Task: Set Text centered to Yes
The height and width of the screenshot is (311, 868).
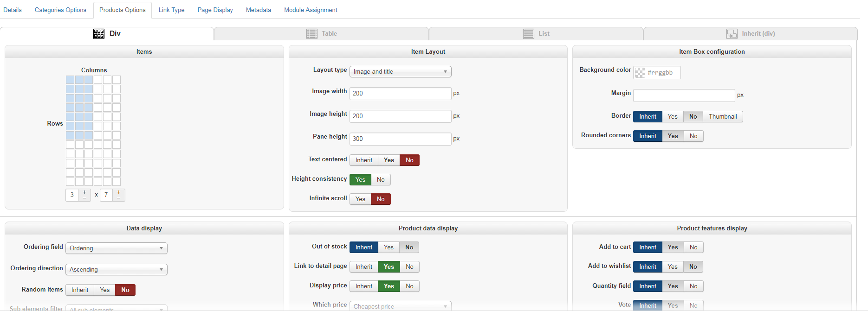Action: pyautogui.click(x=389, y=160)
